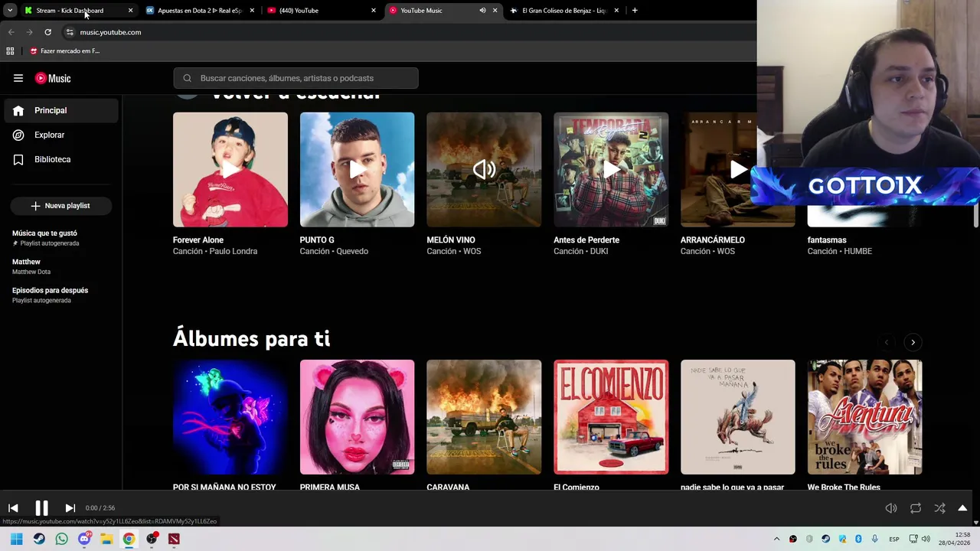980x551 pixels.
Task: Mute the YouTube Music tab audio
Action: coord(482,11)
